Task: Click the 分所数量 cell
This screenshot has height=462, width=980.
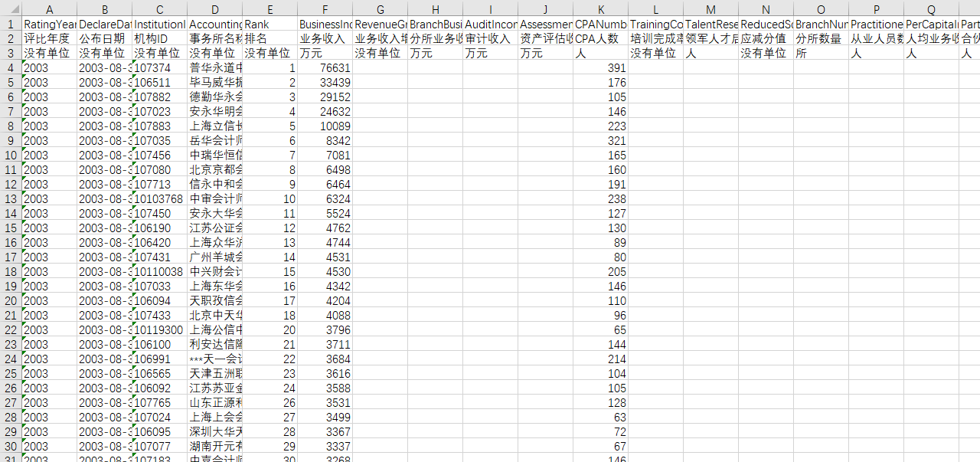Action: pyautogui.click(x=822, y=38)
